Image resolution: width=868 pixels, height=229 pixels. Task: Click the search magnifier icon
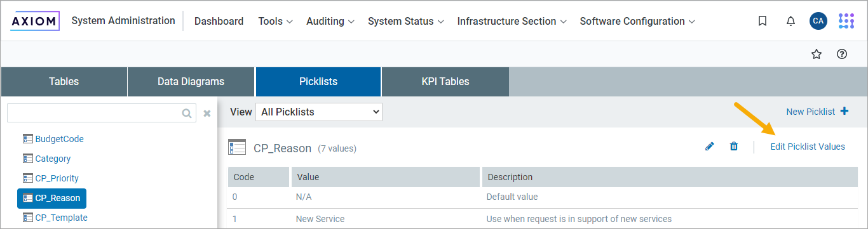click(187, 114)
